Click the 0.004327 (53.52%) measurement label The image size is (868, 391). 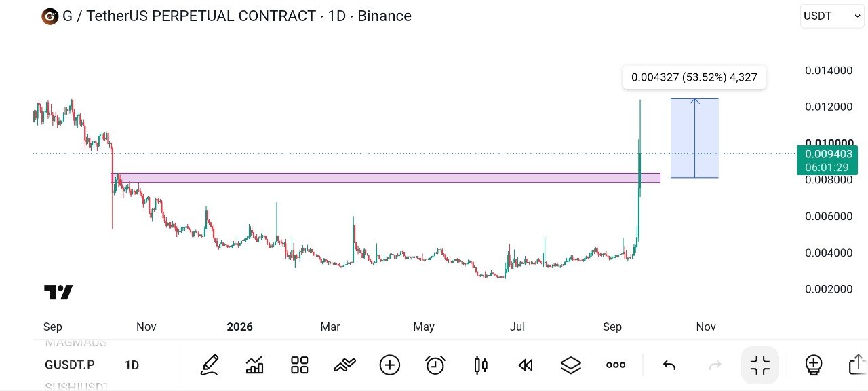(694, 77)
